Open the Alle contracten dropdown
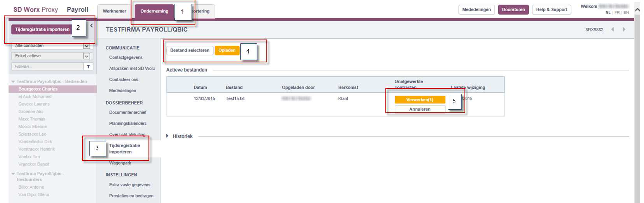This screenshot has width=644, height=203. coord(86,46)
